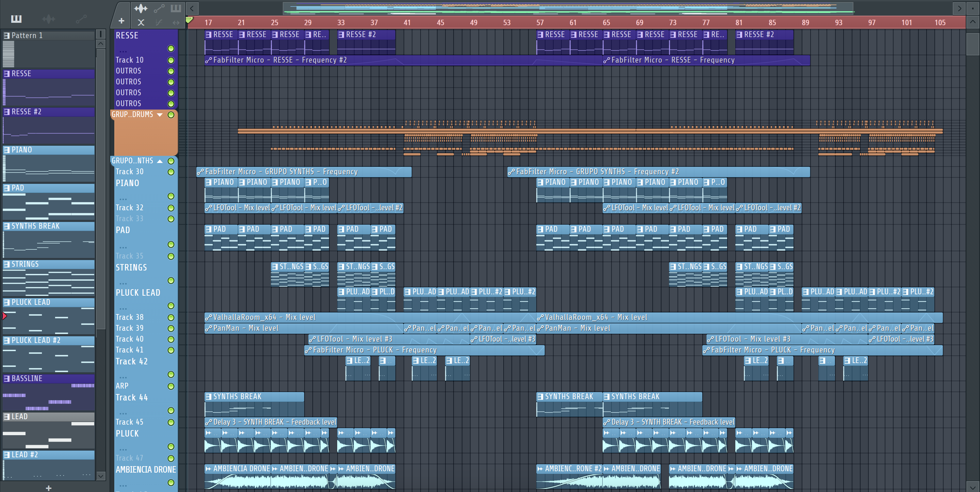Open menu of FabFilter Micro GRUPO SYNTHS Frequency clip
The width and height of the screenshot is (980, 492).
click(x=200, y=172)
